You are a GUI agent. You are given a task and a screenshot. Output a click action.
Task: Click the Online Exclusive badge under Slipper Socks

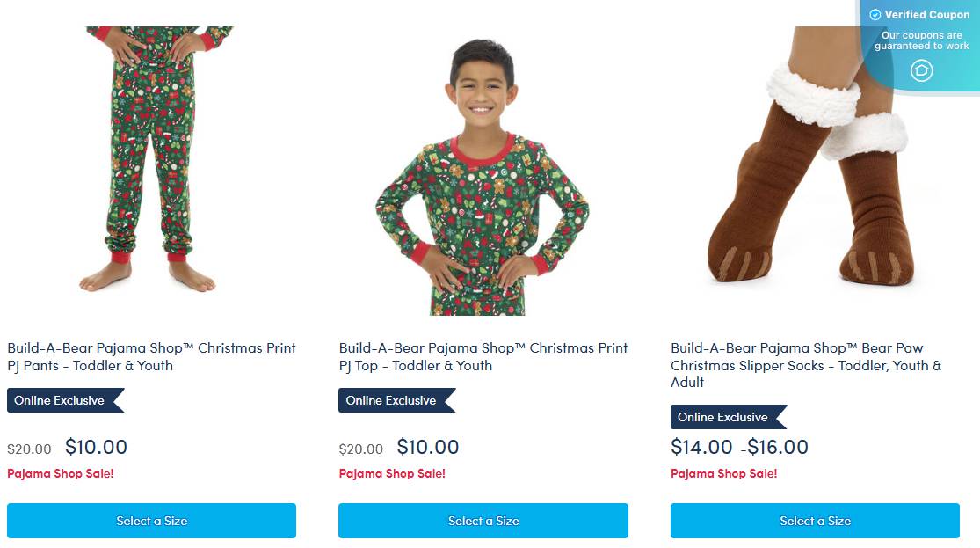pos(723,417)
